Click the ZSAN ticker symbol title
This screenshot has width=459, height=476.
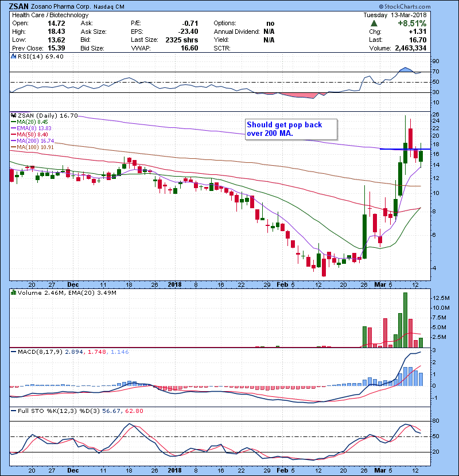(18, 6)
